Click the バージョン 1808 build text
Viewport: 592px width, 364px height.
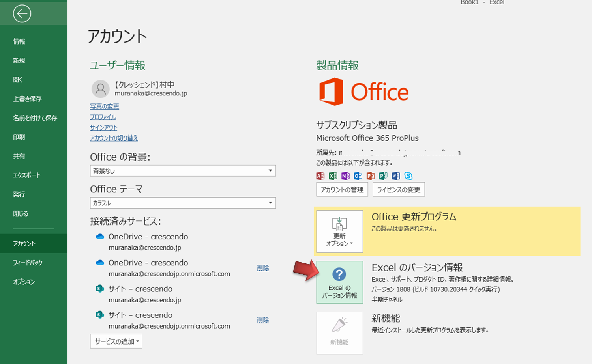pos(436,289)
